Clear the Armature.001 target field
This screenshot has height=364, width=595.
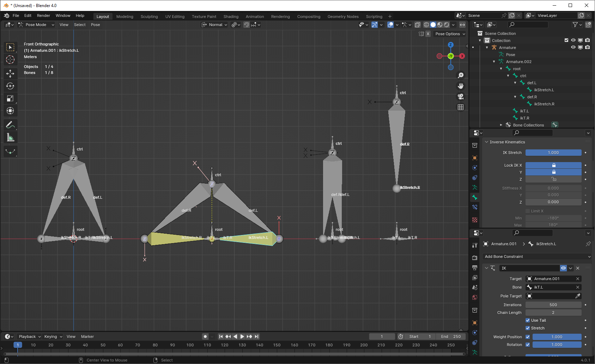tap(578, 279)
